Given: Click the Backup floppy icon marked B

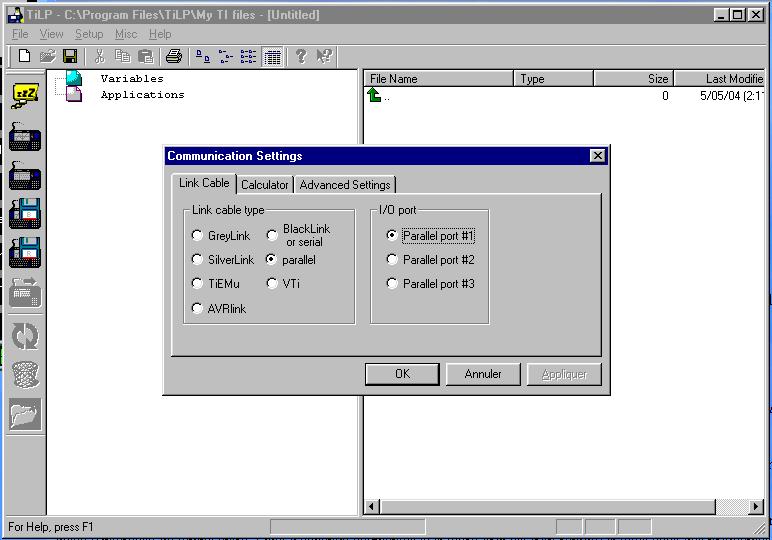Looking at the screenshot, I should pos(25,214).
